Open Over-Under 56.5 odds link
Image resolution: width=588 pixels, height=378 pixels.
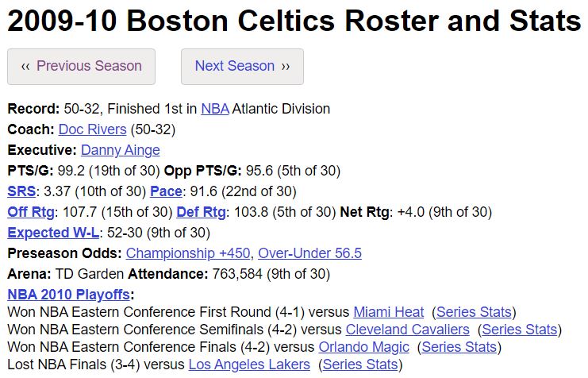point(309,253)
